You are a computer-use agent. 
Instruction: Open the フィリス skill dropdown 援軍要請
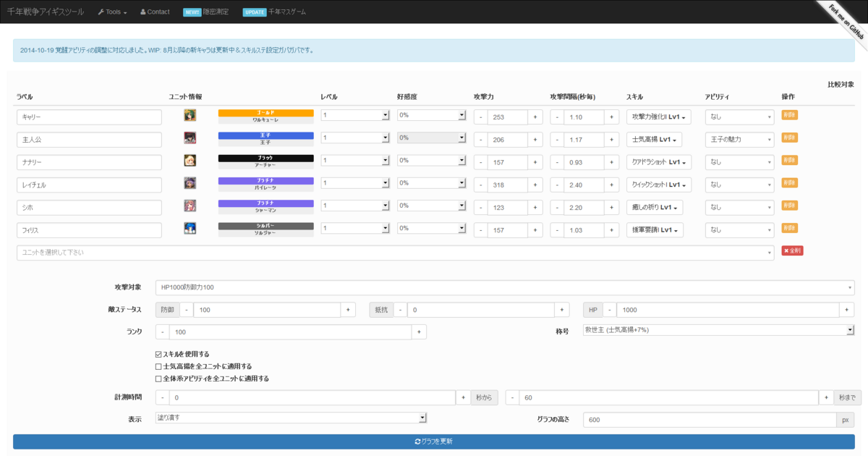(x=655, y=229)
